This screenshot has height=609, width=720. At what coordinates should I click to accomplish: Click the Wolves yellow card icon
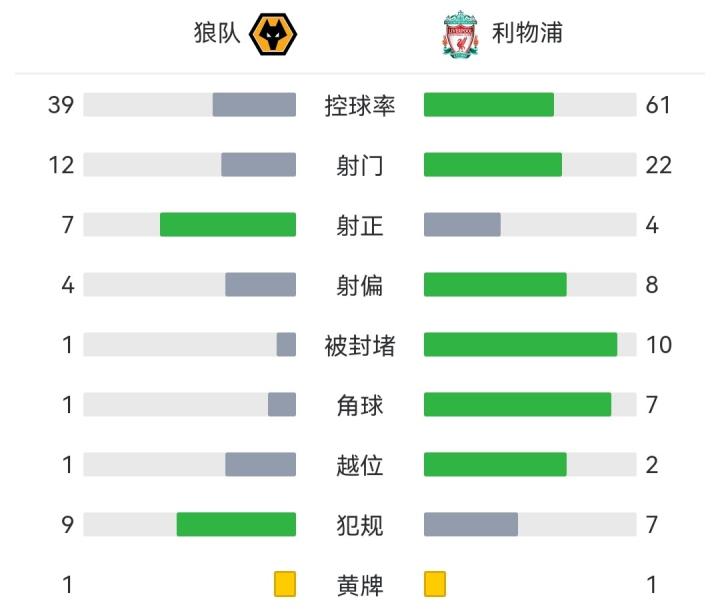pos(285,584)
